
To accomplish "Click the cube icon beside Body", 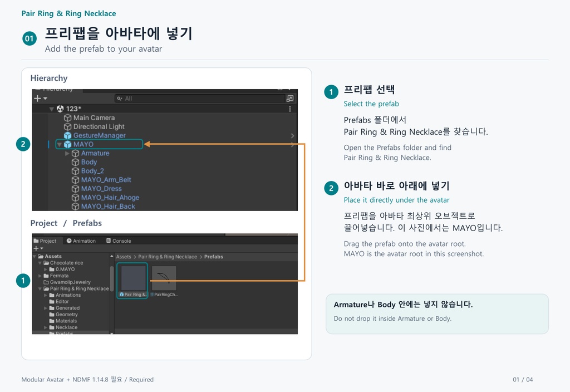I will [75, 162].
